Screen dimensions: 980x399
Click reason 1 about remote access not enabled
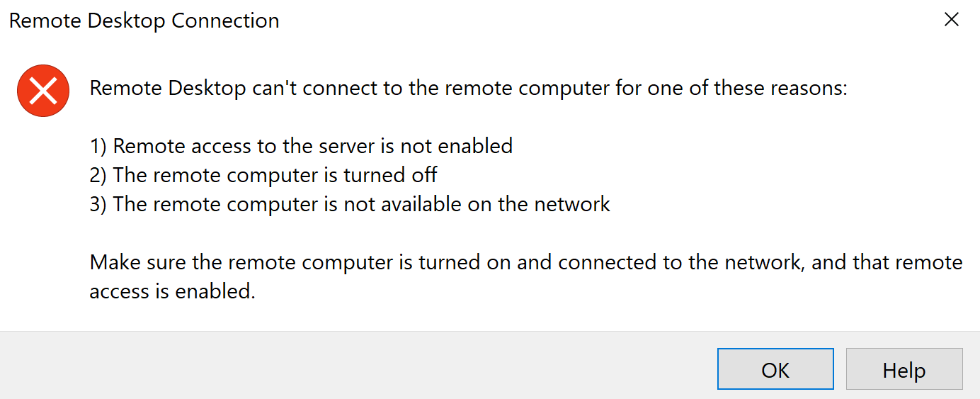pyautogui.click(x=301, y=146)
